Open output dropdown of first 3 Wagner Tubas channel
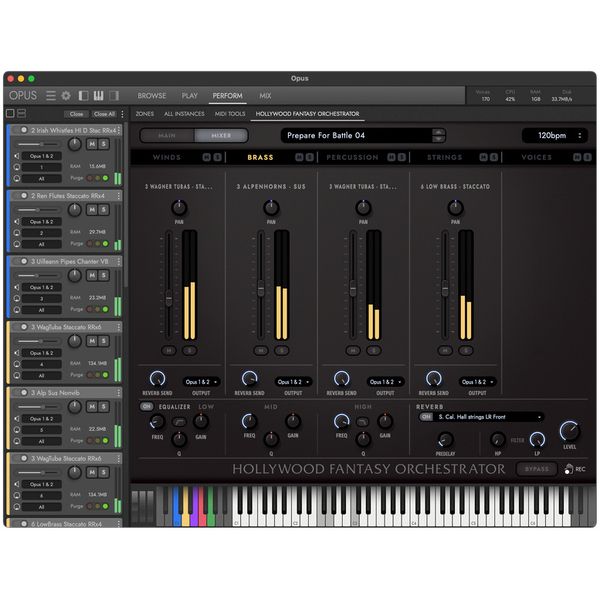 pos(201,382)
